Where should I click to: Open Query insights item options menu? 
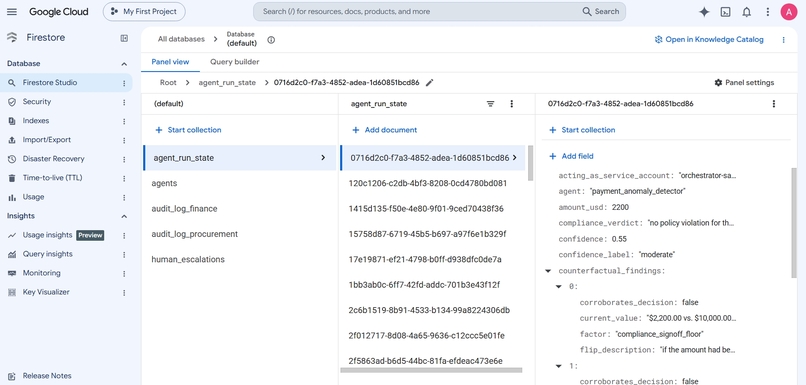coord(124,254)
